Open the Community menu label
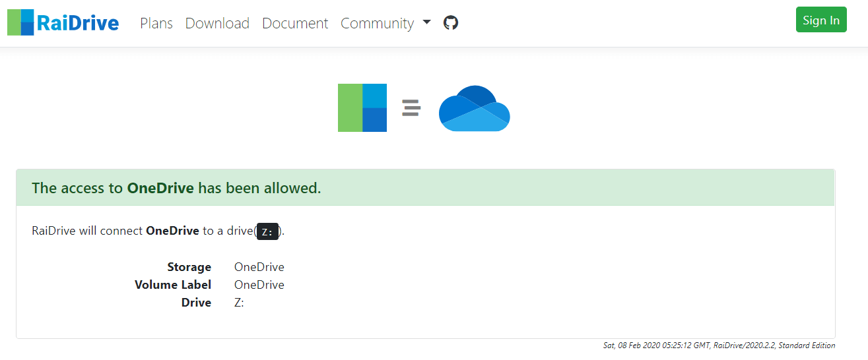 pos(377,23)
